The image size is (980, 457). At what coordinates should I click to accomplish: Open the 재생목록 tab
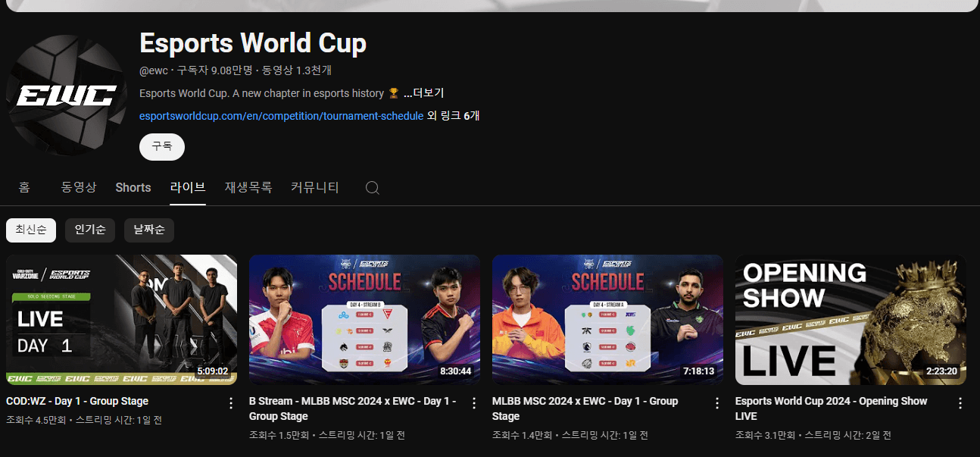[248, 187]
